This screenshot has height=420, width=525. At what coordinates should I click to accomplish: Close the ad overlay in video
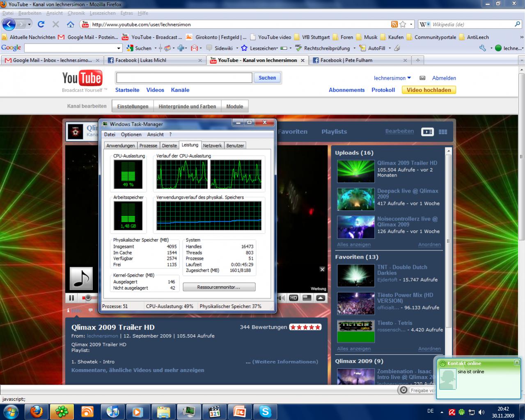click(x=322, y=269)
